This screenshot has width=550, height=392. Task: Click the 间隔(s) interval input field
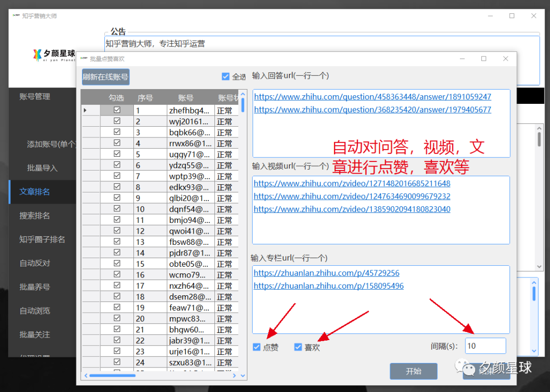tap(485, 346)
